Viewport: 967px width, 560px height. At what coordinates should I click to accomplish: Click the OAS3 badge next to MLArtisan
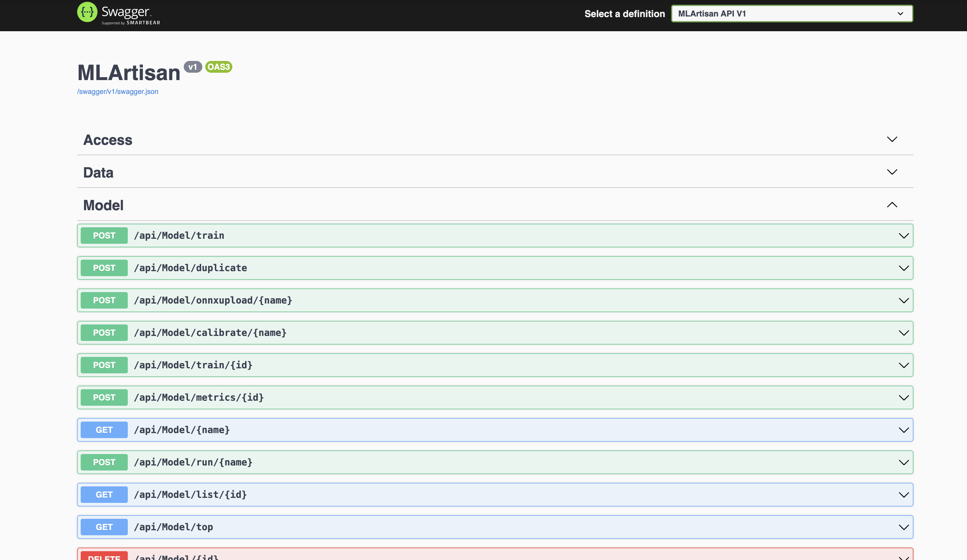coord(218,67)
